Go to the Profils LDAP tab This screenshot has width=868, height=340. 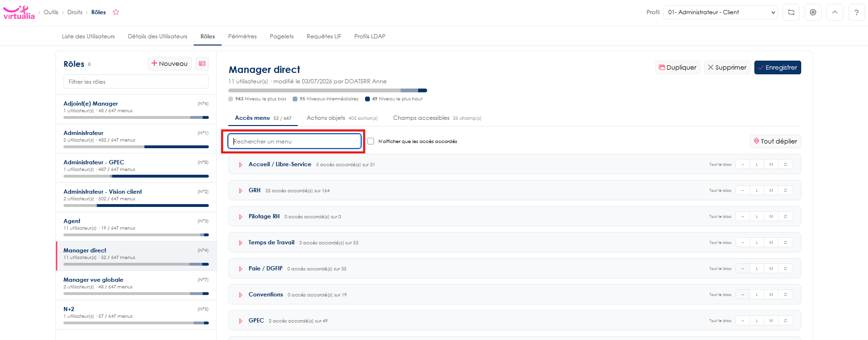click(370, 36)
